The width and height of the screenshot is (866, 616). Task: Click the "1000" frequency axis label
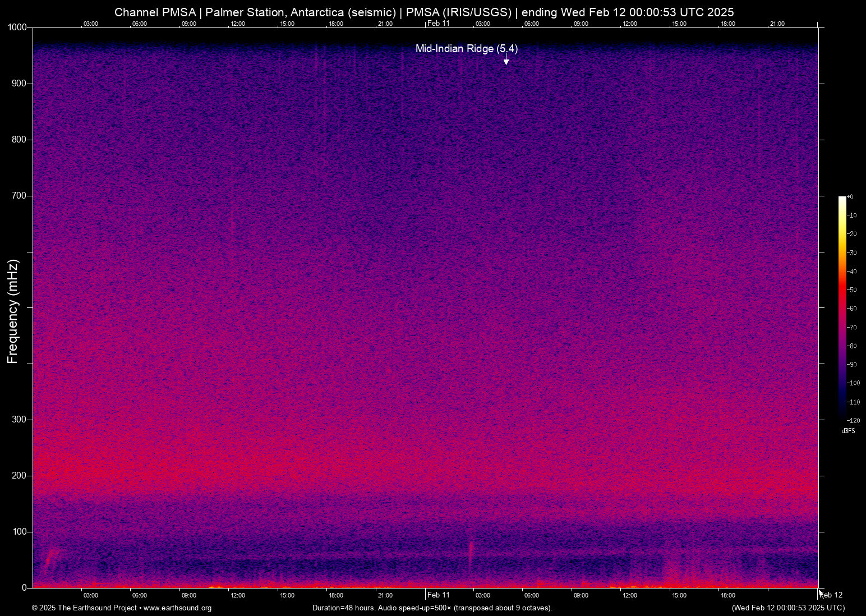pos(17,27)
